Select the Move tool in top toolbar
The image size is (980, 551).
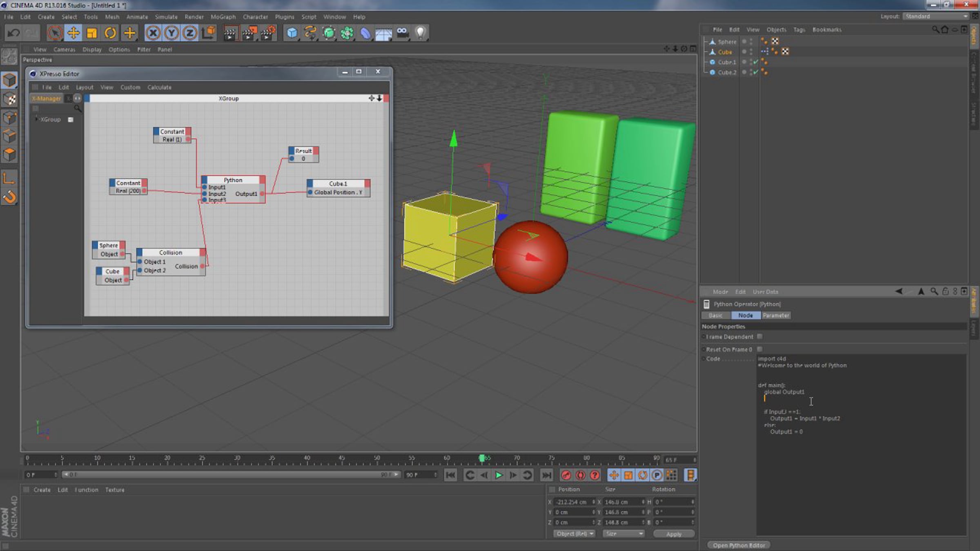73,33
